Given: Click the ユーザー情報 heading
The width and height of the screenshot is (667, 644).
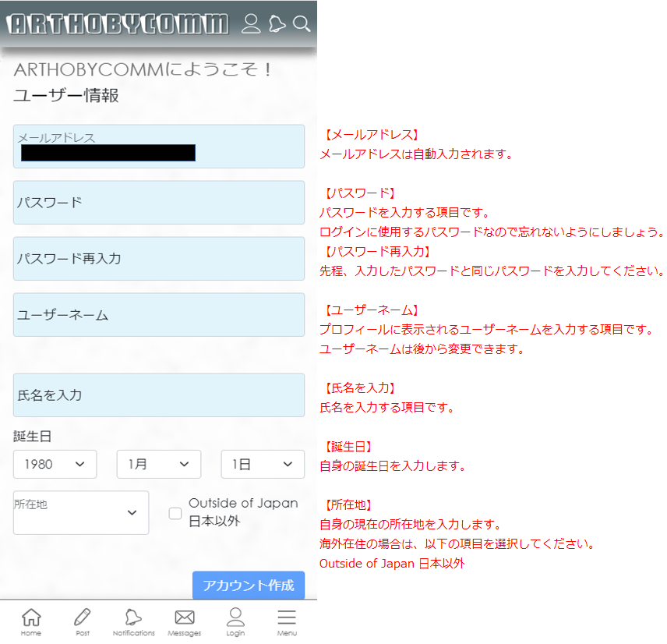Looking at the screenshot, I should pos(66,95).
